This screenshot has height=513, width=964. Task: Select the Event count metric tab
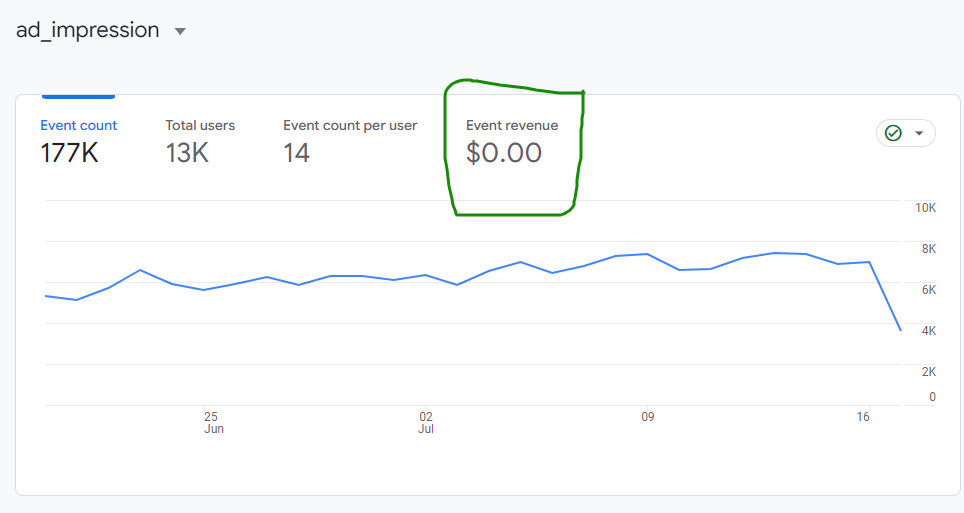[x=78, y=125]
